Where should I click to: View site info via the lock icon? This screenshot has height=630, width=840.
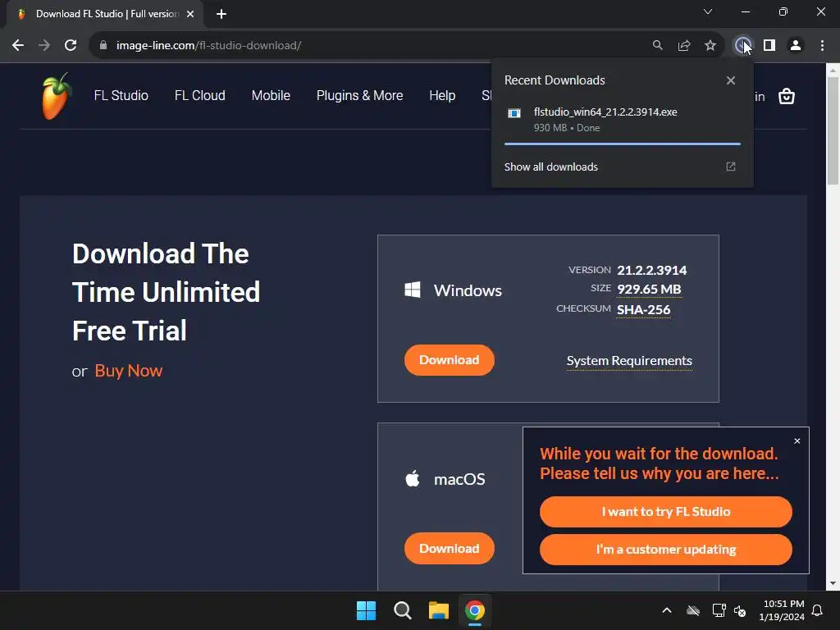coord(103,46)
